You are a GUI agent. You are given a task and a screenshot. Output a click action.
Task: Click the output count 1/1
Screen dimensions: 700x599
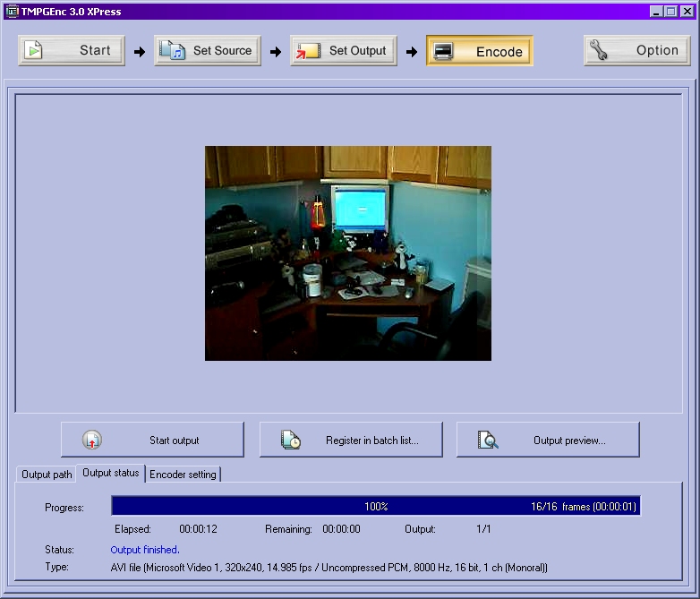483,529
